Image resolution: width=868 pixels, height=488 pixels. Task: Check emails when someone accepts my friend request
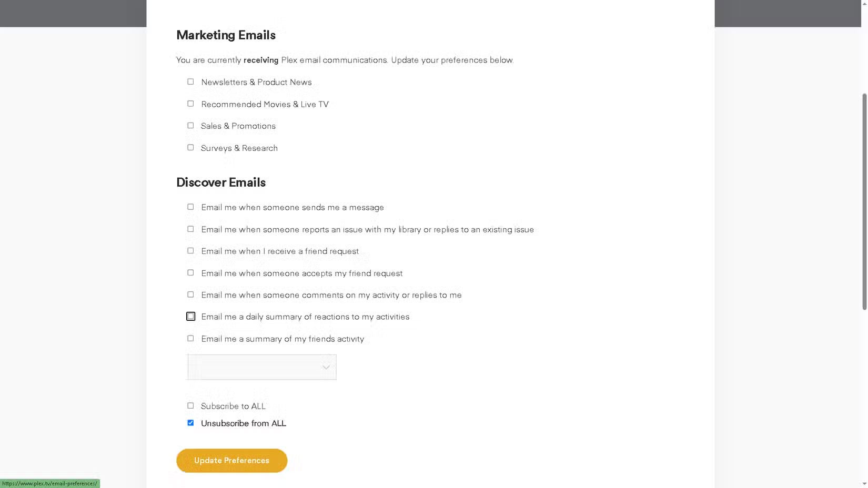pos(190,272)
